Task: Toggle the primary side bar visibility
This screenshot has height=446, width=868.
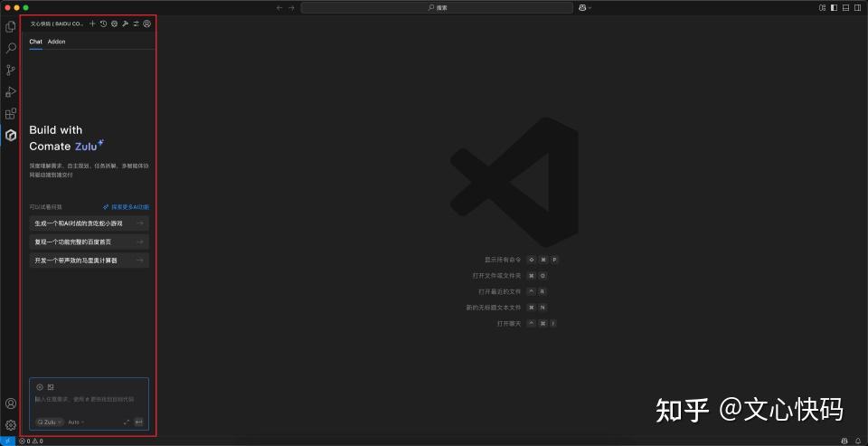Action: coord(835,8)
